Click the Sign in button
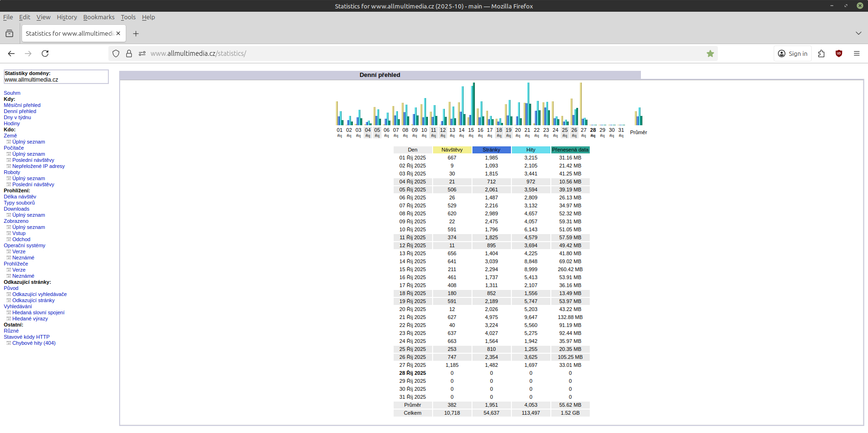 tap(792, 53)
